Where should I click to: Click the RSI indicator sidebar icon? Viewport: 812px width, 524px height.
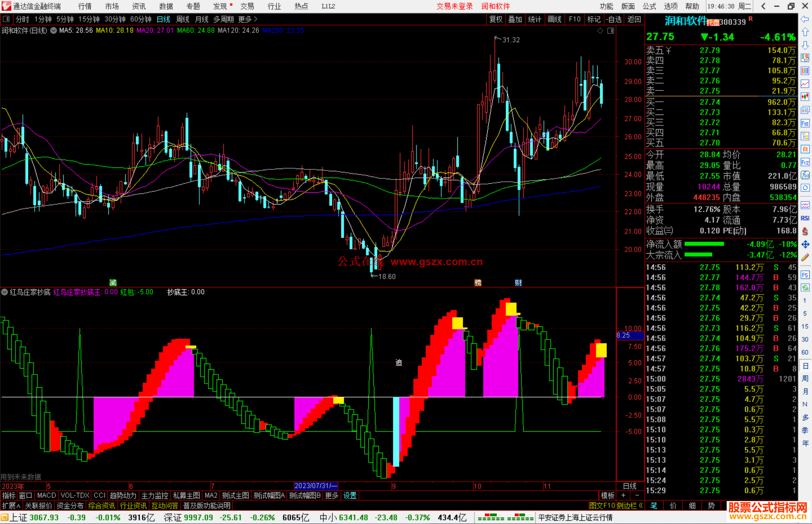pos(805,218)
